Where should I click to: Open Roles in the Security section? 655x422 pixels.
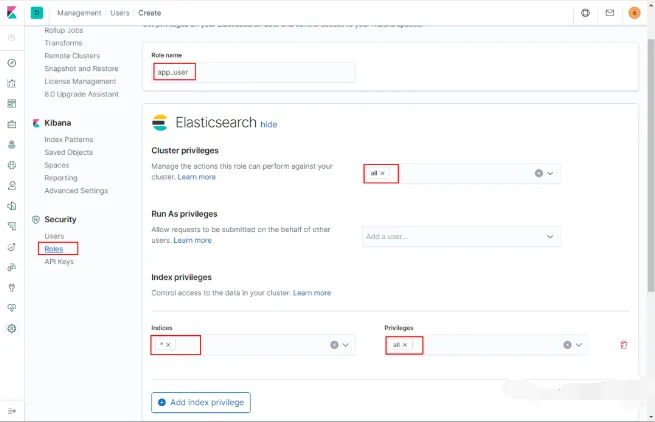pyautogui.click(x=54, y=248)
